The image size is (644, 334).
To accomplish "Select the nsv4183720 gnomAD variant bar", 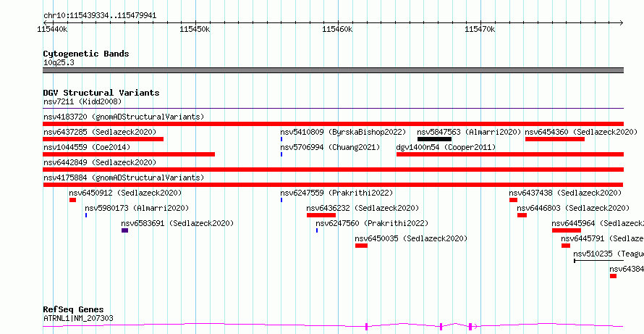I will coord(333,124).
